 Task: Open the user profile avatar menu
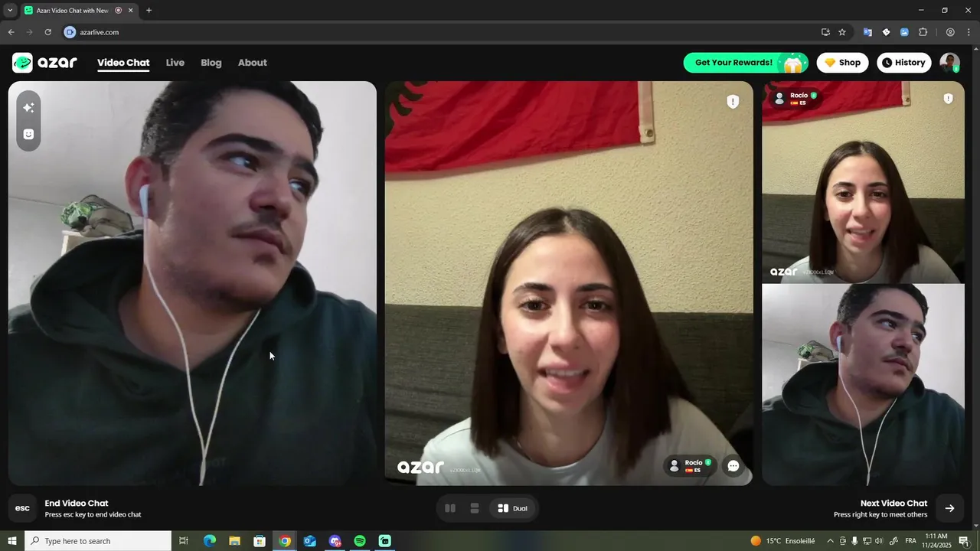pos(949,63)
